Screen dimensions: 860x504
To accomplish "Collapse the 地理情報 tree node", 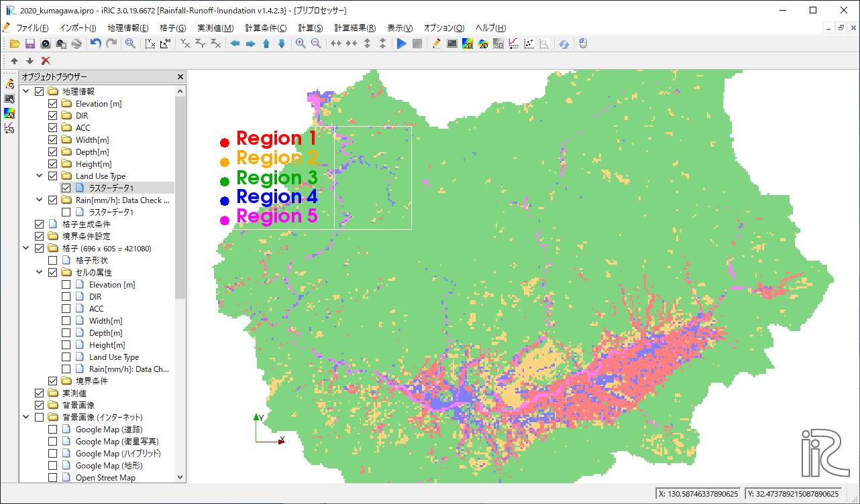I will click(26, 92).
